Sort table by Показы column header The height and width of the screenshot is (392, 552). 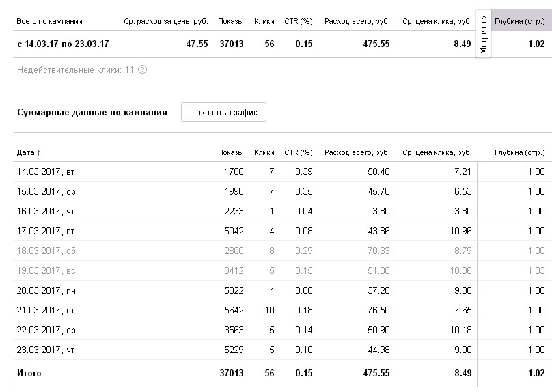(x=230, y=152)
